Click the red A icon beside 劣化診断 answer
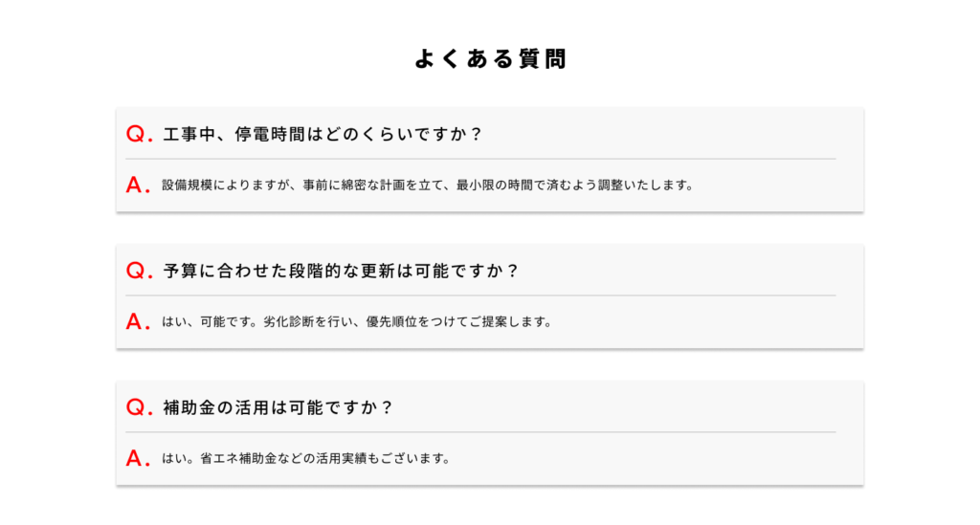Image resolution: width=980 pixels, height=525 pixels. click(138, 322)
